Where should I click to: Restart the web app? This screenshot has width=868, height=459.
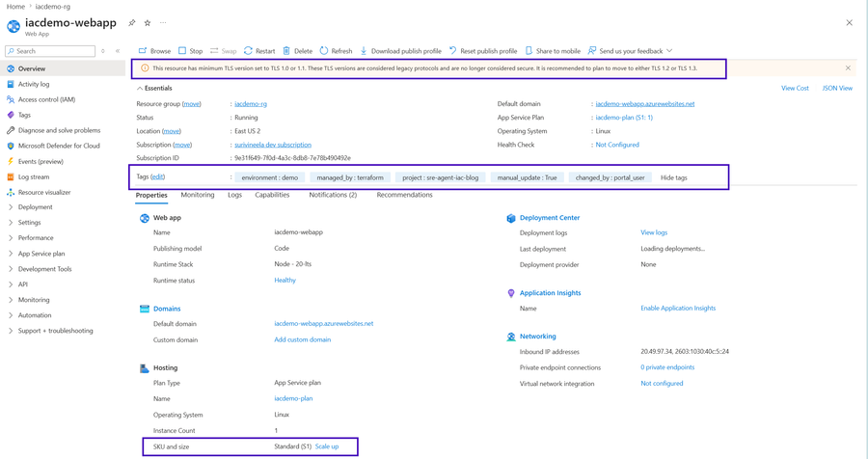[259, 51]
